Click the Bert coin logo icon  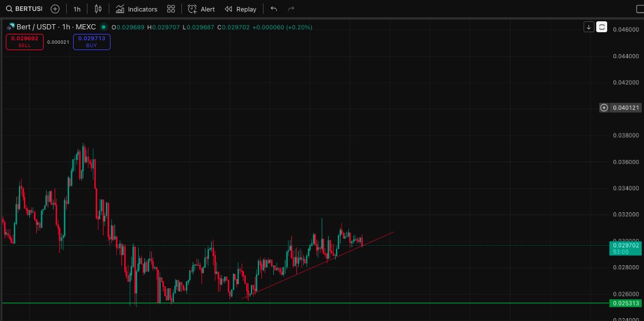11,27
